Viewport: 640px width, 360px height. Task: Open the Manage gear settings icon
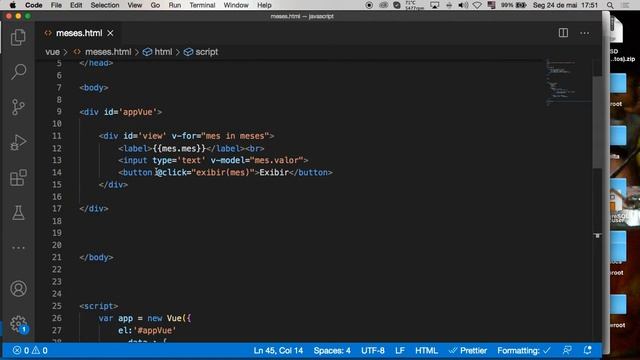tap(18, 324)
